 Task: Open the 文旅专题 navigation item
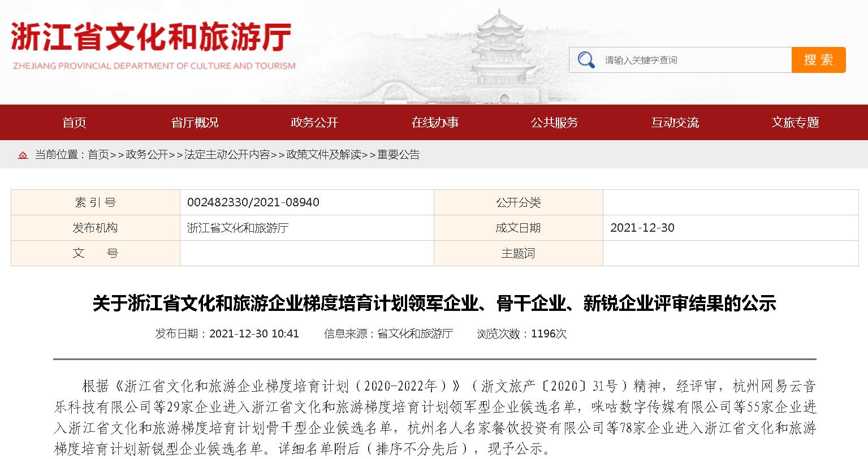(x=795, y=123)
